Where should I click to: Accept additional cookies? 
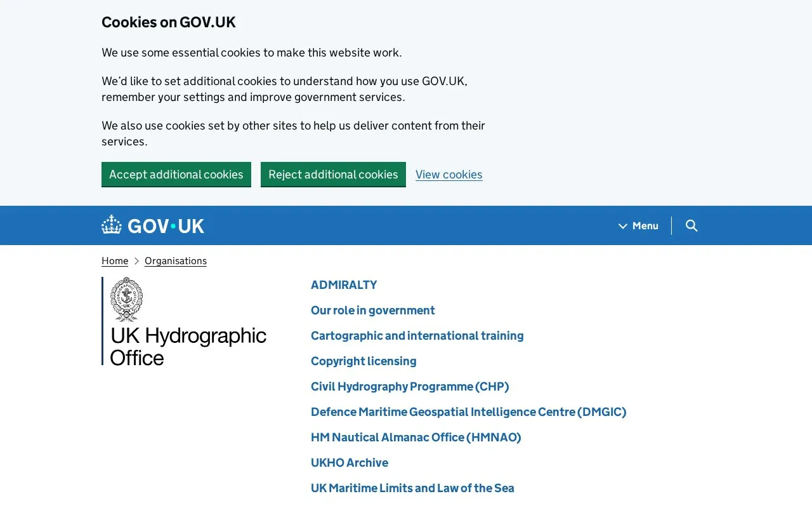176,174
